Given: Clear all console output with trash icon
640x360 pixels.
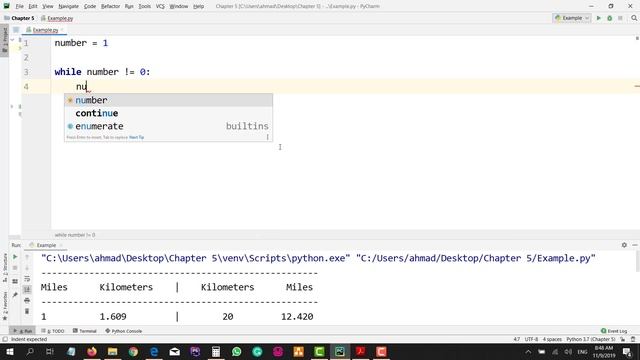Looking at the screenshot, I should tap(27, 311).
